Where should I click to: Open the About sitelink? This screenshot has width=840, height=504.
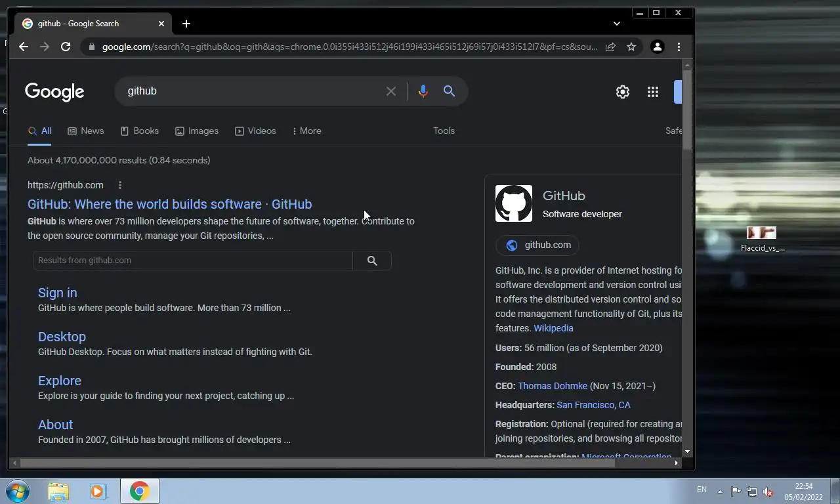55,425
